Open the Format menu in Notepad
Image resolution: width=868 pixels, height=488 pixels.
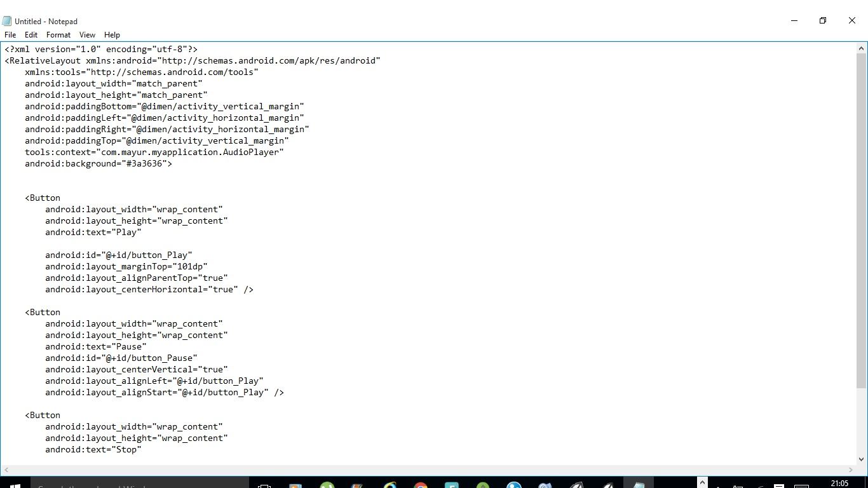point(58,35)
